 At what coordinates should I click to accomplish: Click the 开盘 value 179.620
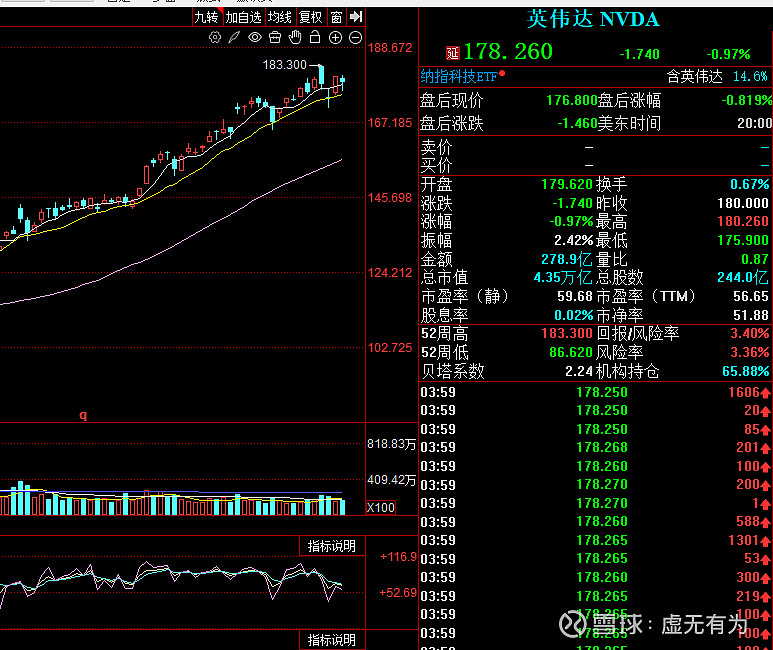tap(566, 184)
